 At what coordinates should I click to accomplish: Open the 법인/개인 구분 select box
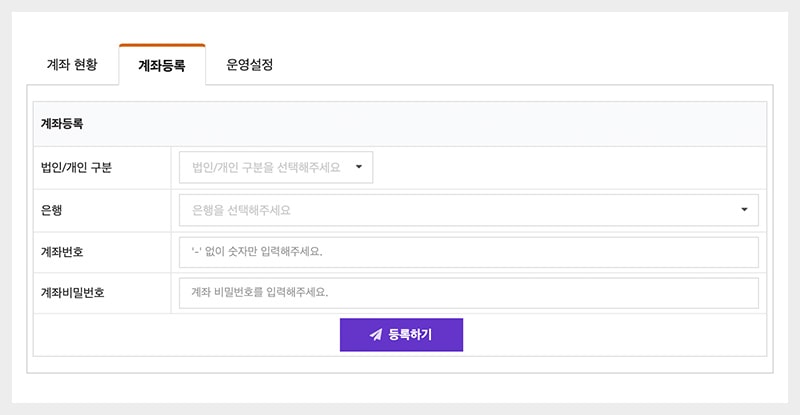[x=276, y=167]
